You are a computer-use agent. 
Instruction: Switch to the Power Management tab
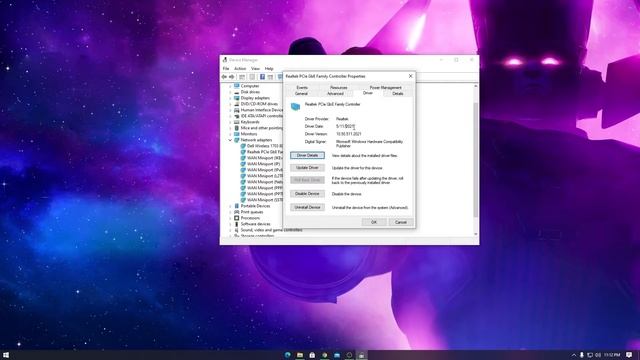coord(385,87)
